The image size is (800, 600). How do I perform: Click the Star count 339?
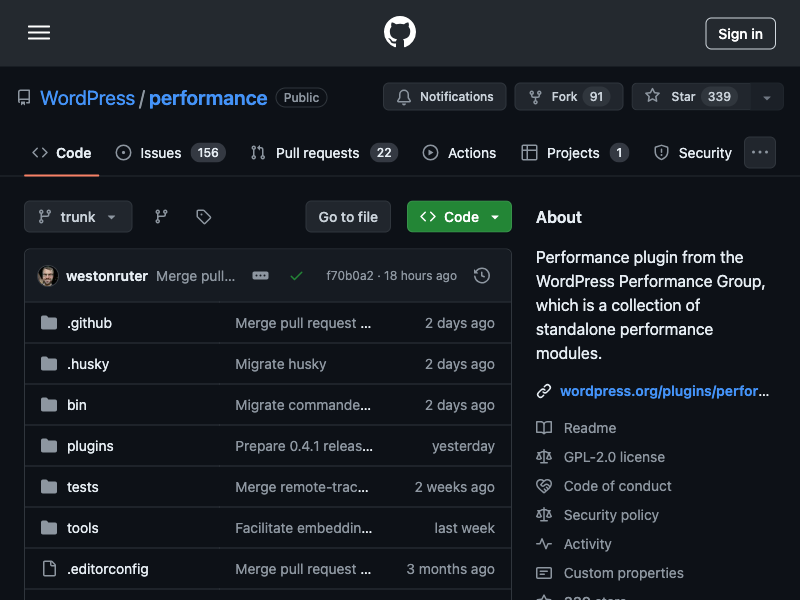[719, 96]
